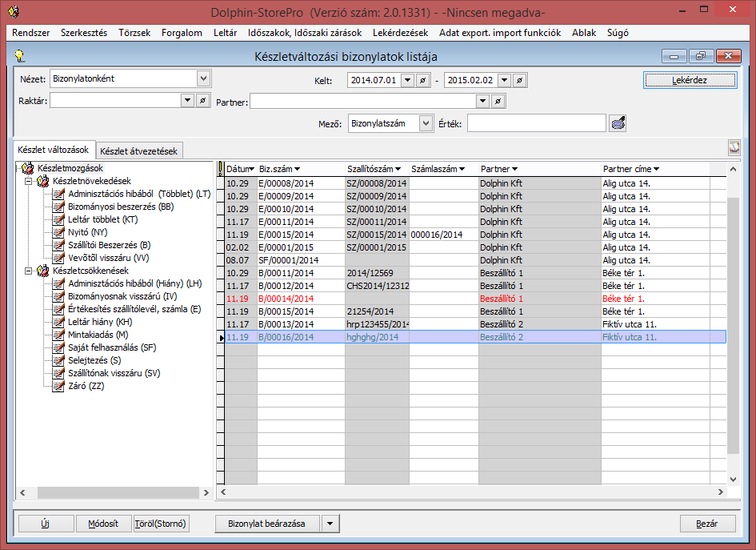Open the Biz.szám column filter arrow
756x550 pixels.
297,169
